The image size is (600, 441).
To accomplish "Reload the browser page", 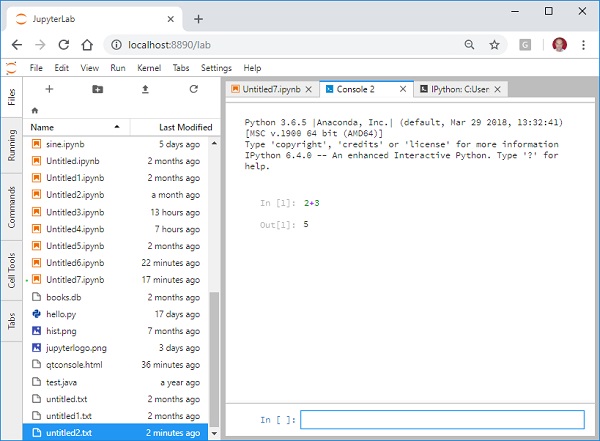I will pos(64,45).
